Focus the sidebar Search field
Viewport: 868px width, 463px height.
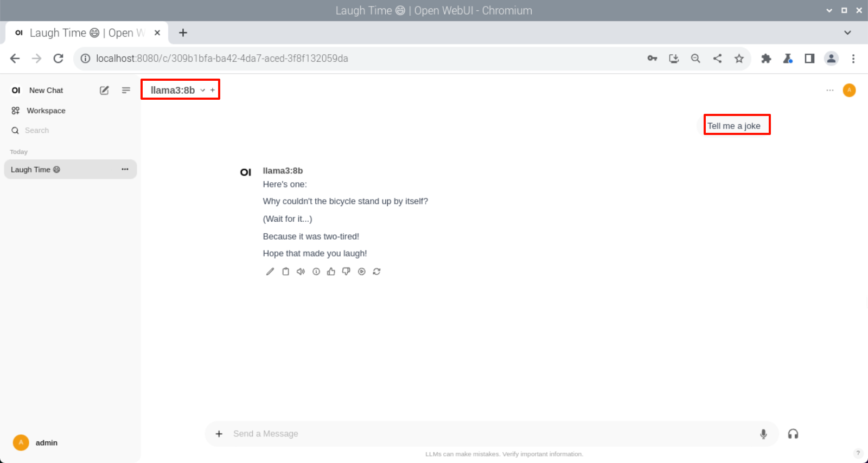point(69,131)
